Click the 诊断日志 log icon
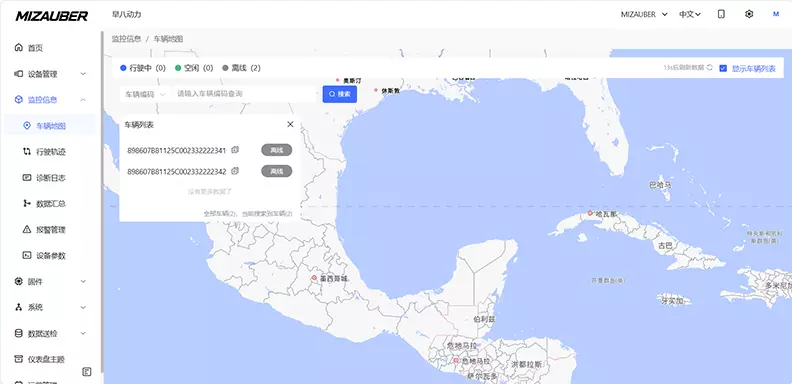The height and width of the screenshot is (384, 792). tap(27, 177)
